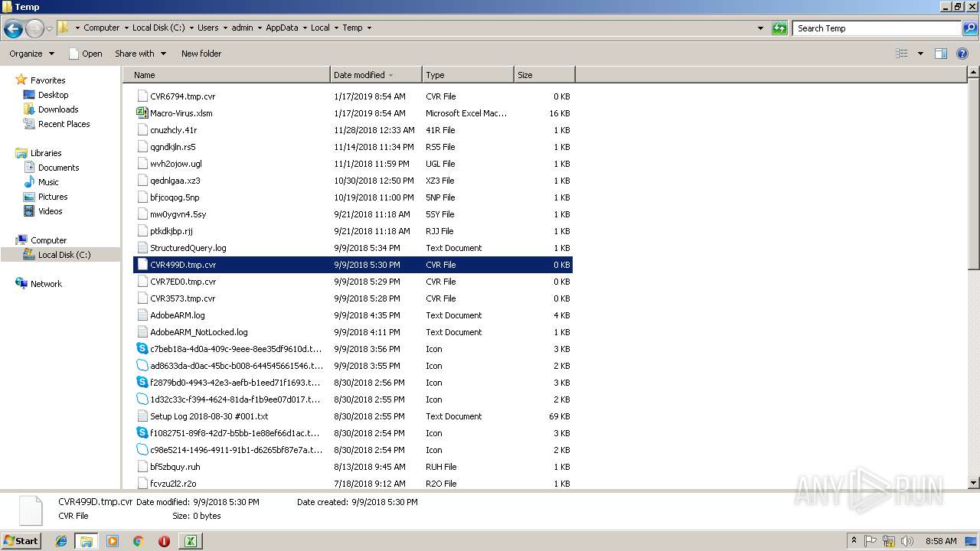Open Music library
This screenshot has height=551, width=980.
(x=48, y=182)
